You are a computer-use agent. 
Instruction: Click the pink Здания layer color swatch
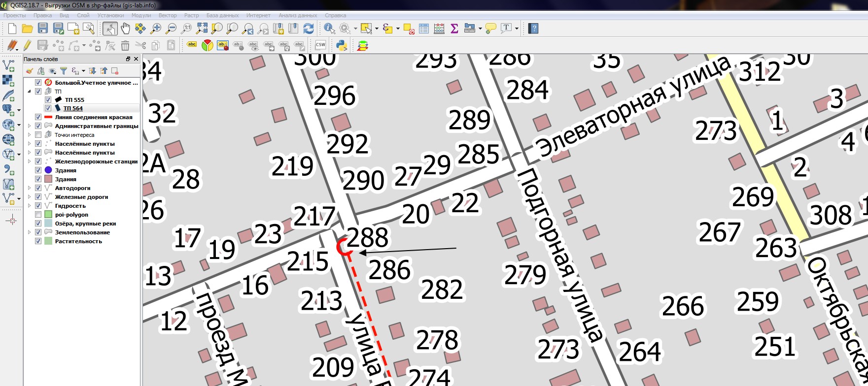click(48, 179)
